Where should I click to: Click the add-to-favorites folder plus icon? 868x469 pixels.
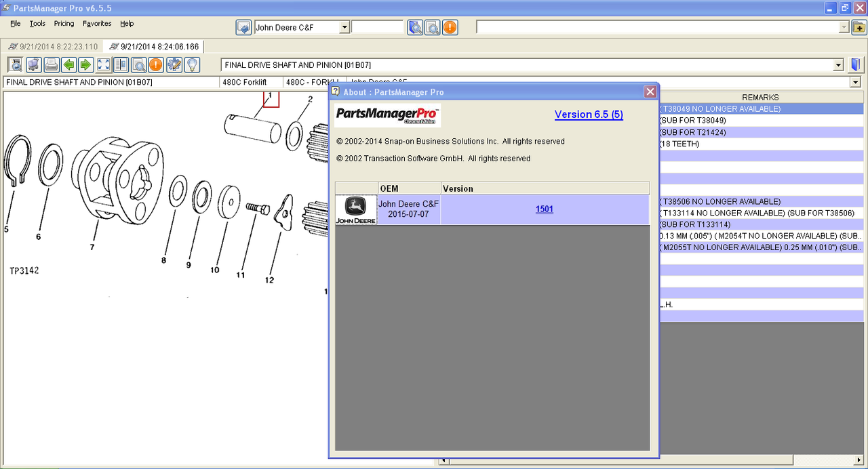(x=859, y=28)
